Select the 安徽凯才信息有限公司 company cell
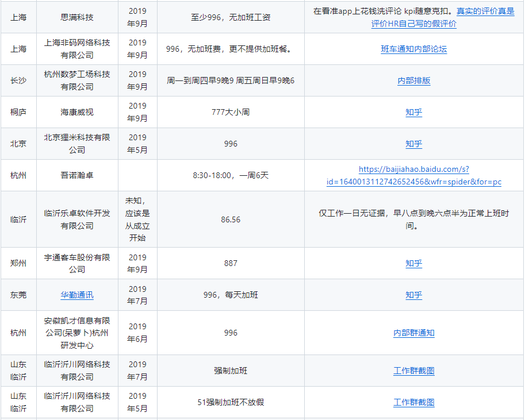 click(77, 333)
